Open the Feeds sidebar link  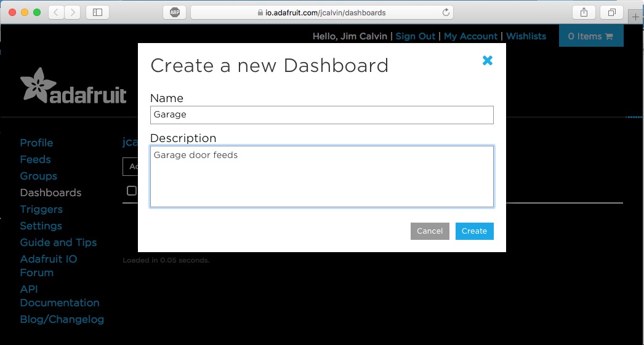[35, 159]
